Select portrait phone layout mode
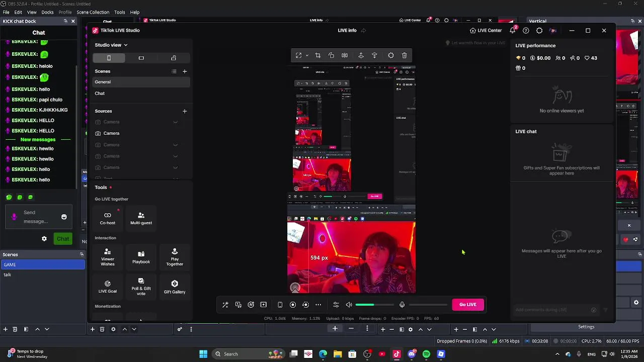 point(109,58)
